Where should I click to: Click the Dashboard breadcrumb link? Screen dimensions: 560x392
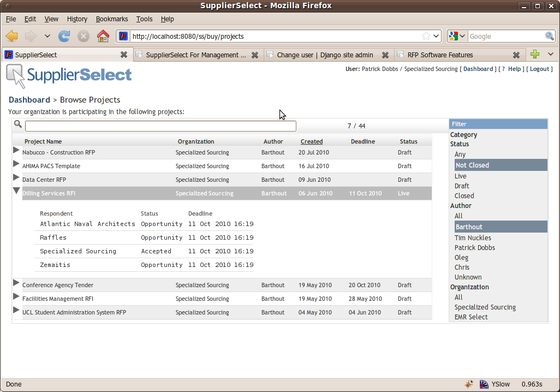(x=29, y=100)
